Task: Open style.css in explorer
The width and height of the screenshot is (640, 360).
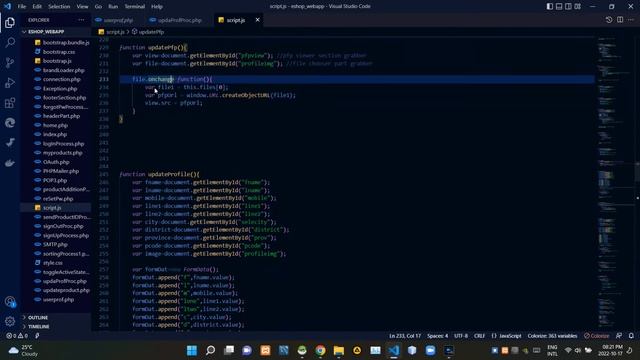Action: click(53, 263)
